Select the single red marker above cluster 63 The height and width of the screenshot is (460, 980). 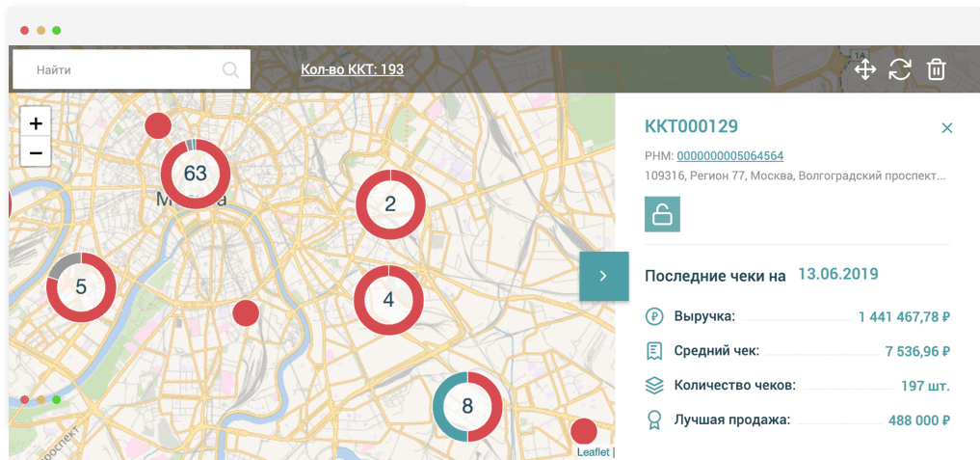tap(158, 125)
